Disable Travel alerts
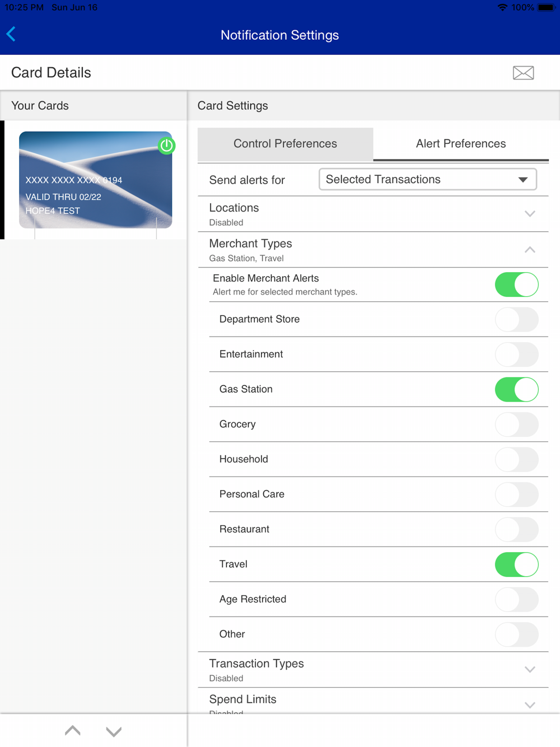 516,564
